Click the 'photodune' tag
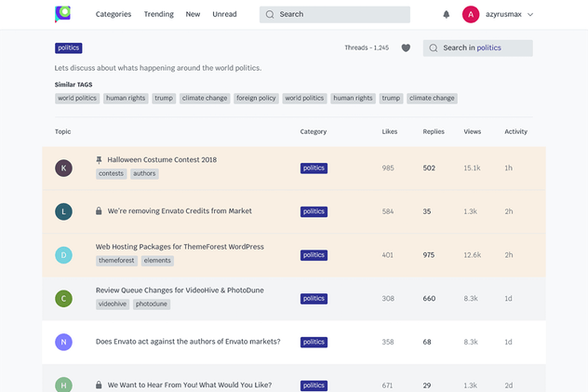 coord(152,304)
